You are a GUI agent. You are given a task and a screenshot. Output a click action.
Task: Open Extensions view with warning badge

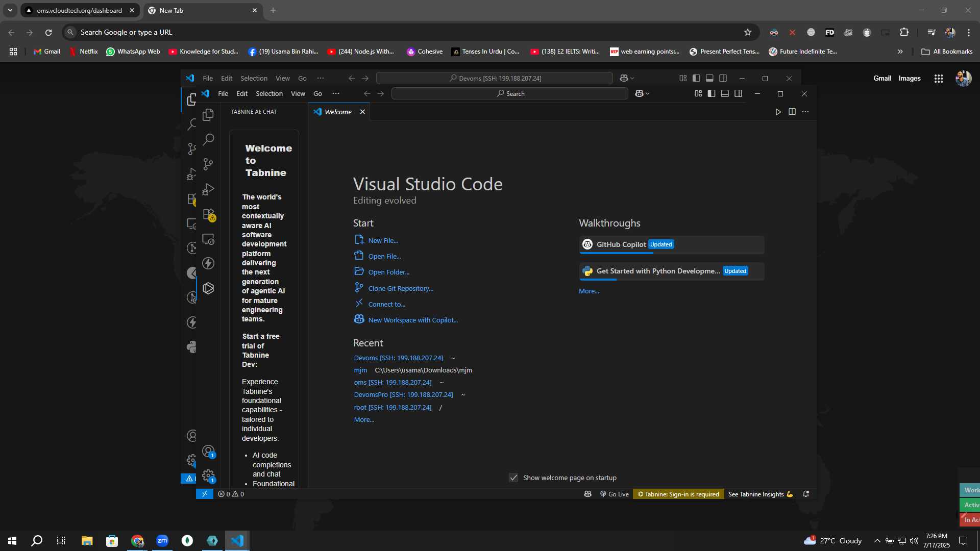click(x=208, y=214)
